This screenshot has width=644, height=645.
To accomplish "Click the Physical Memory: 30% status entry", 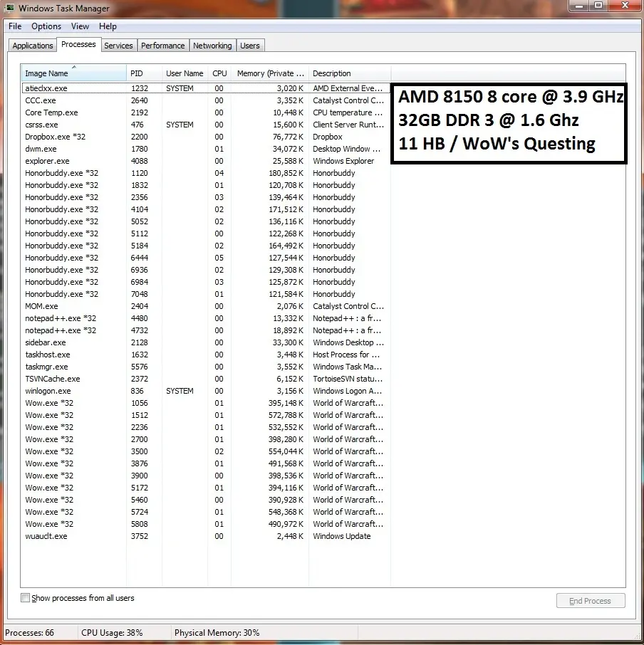I will pos(217,633).
